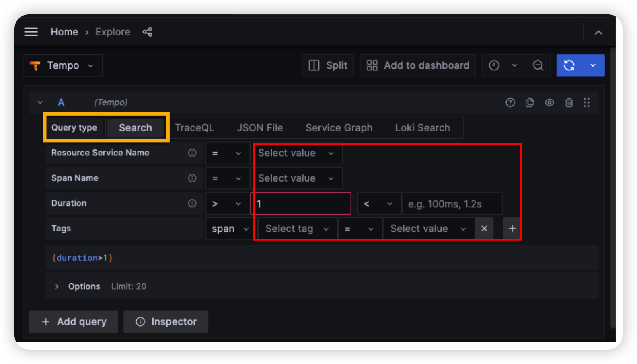Image resolution: width=637 pixels, height=364 pixels.
Task: Open refresh interval dropdown arrow
Action: pos(593,65)
